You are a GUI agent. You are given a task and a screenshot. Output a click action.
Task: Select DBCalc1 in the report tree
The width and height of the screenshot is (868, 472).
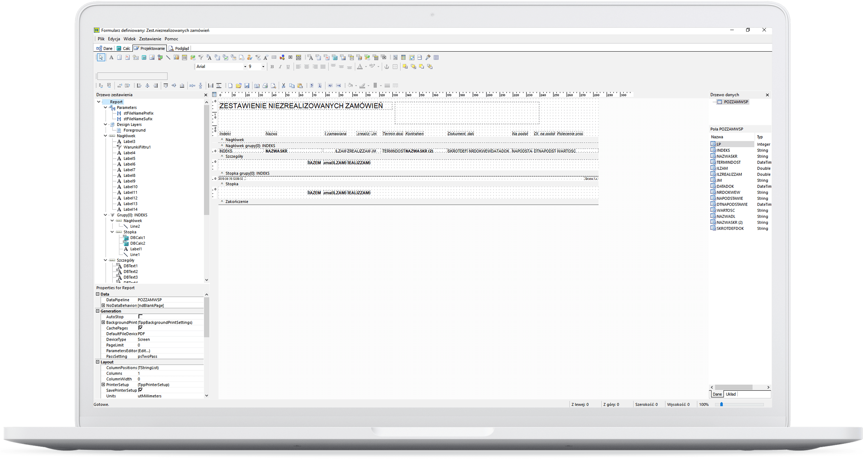137,238
